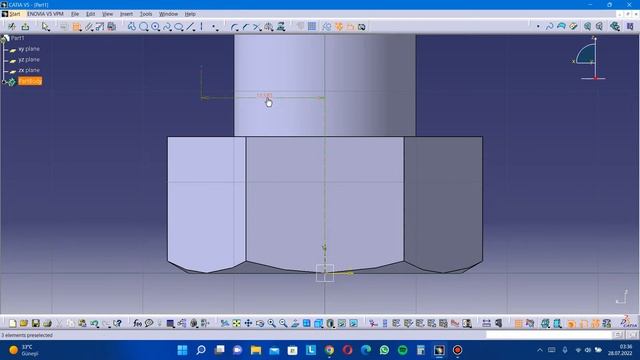Open the Formula f(x) editor
The height and width of the screenshot is (360, 640).
pos(137,323)
